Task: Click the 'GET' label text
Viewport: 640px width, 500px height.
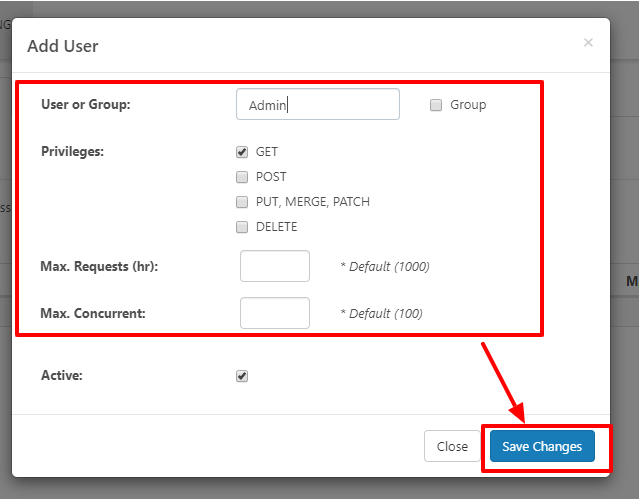Action: (267, 152)
